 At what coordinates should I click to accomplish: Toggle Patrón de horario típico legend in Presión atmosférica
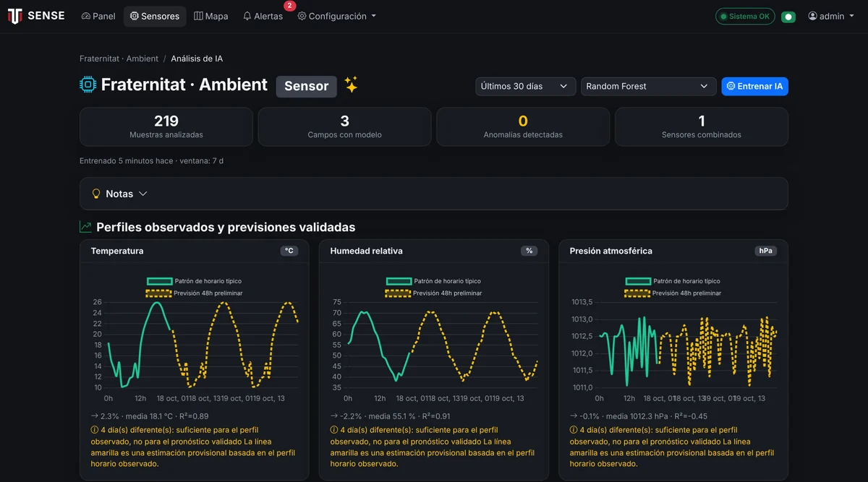[x=673, y=281]
